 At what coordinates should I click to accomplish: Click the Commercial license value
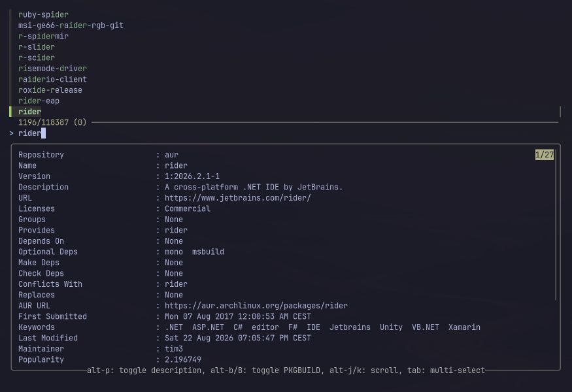[x=188, y=208]
